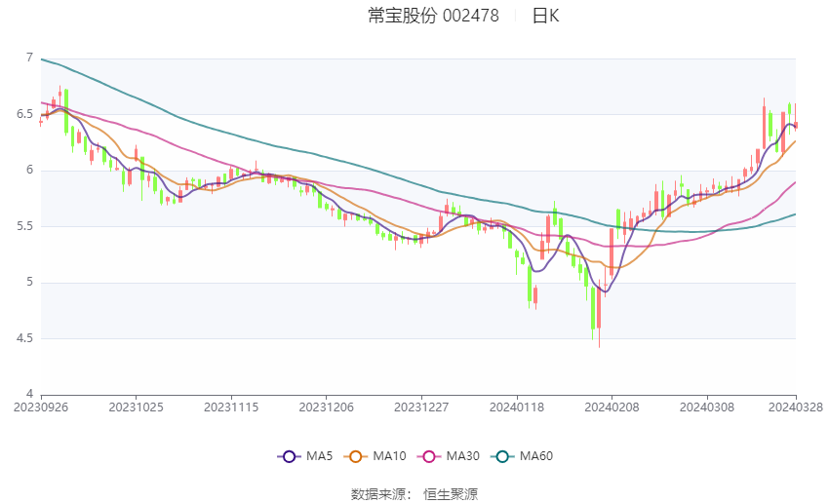This screenshot has height=504, width=829.
Task: Click the 20240328 end date label
Action: pos(796,407)
